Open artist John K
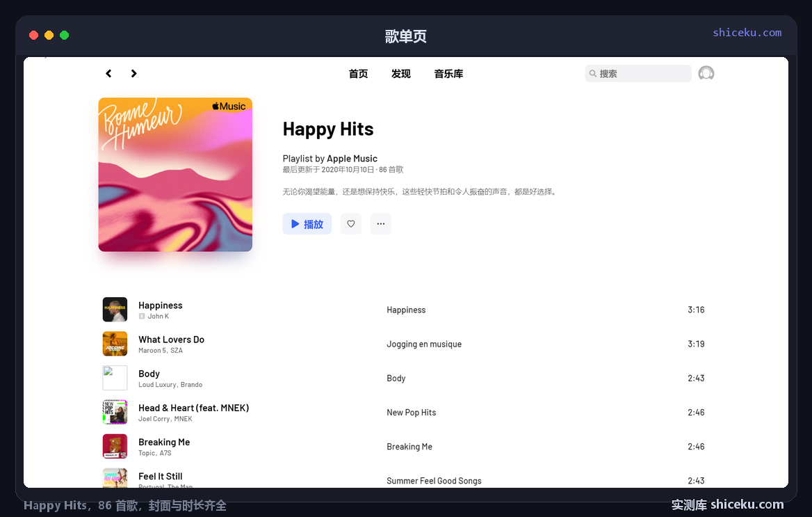This screenshot has height=517, width=812. coord(159,317)
